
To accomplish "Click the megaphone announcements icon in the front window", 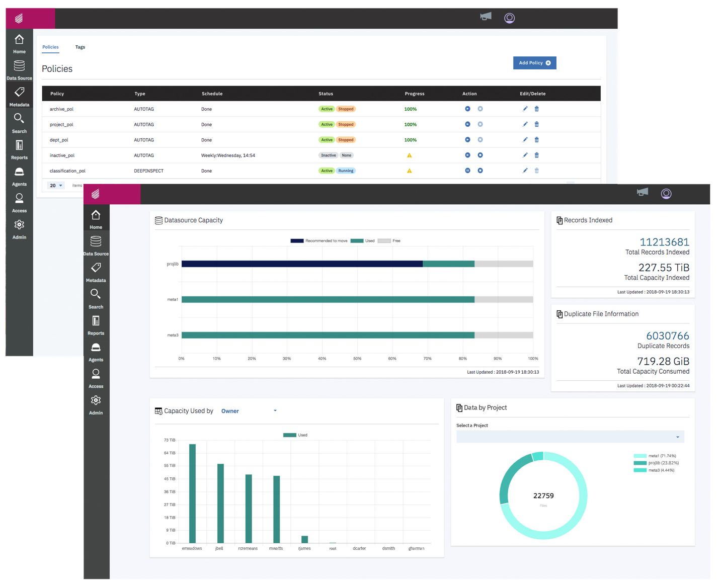I will (x=643, y=192).
